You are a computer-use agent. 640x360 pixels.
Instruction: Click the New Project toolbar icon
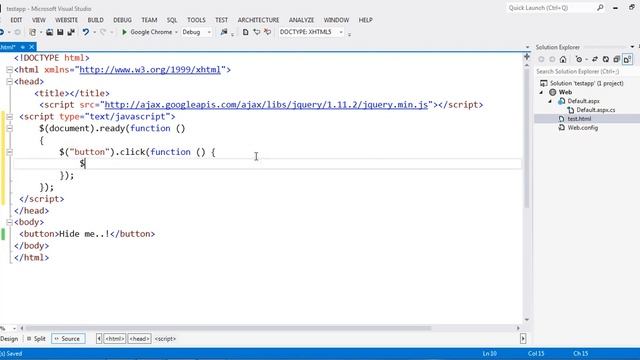click(33, 32)
